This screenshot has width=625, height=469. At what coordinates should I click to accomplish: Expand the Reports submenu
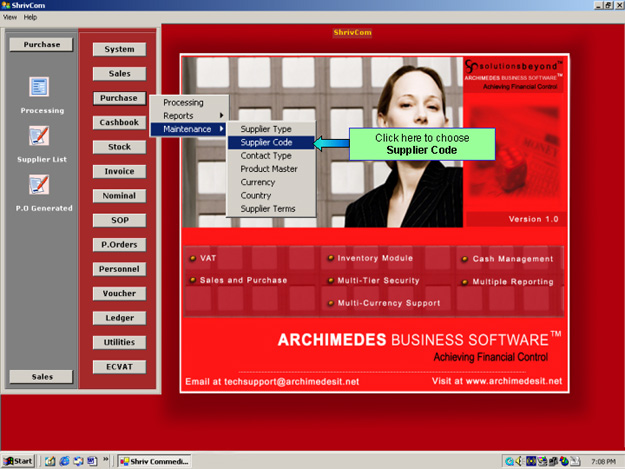click(189, 116)
